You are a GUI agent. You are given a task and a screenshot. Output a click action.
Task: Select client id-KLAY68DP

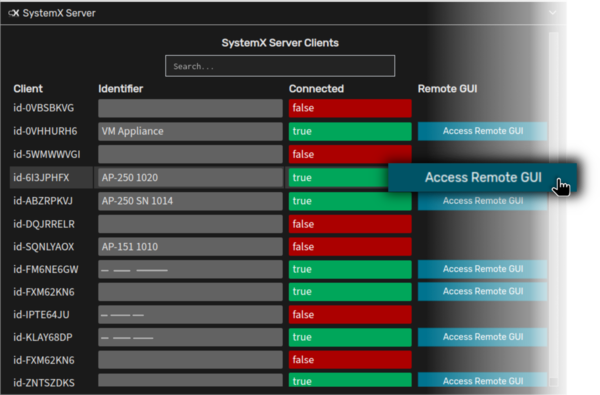(43, 337)
